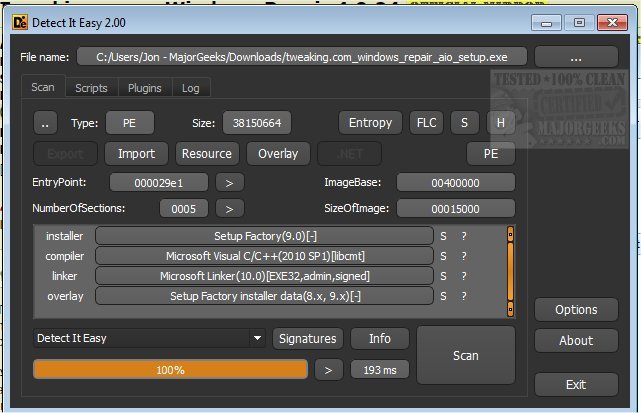641x413 pixels.
Task: Maximize the Detect It Easy window
Action: click(x=579, y=22)
